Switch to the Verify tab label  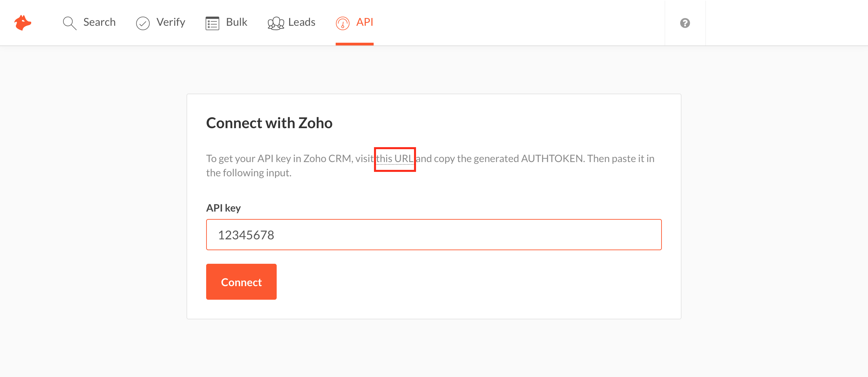171,22
